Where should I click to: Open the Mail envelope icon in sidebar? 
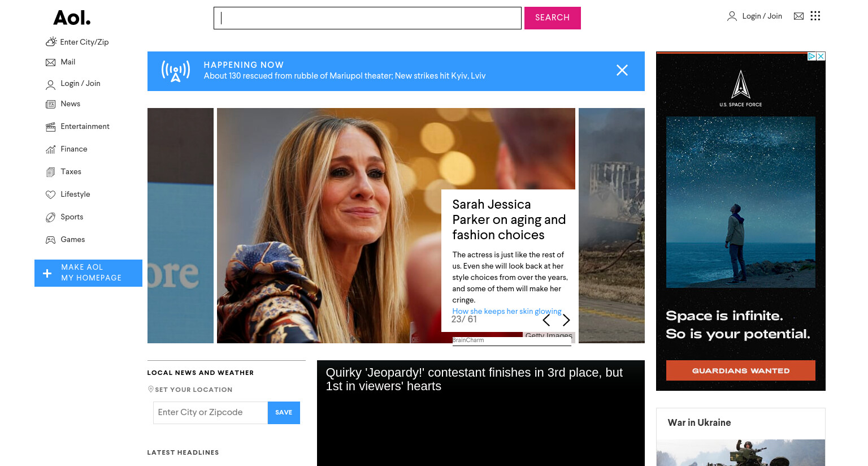click(50, 62)
